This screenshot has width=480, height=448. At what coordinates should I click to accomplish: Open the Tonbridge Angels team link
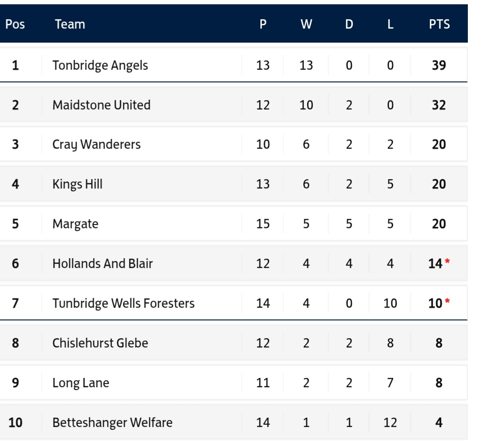100,65
